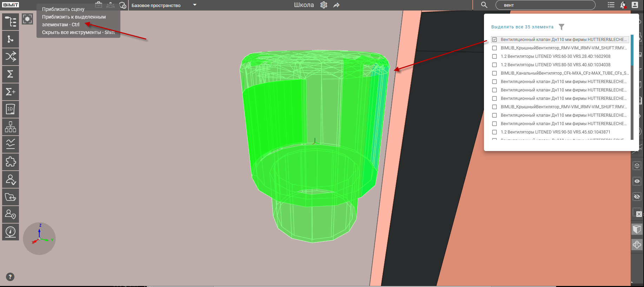Click Выделить все 35 элемента link
Viewport: 644px width, 287px height.
coord(522,27)
